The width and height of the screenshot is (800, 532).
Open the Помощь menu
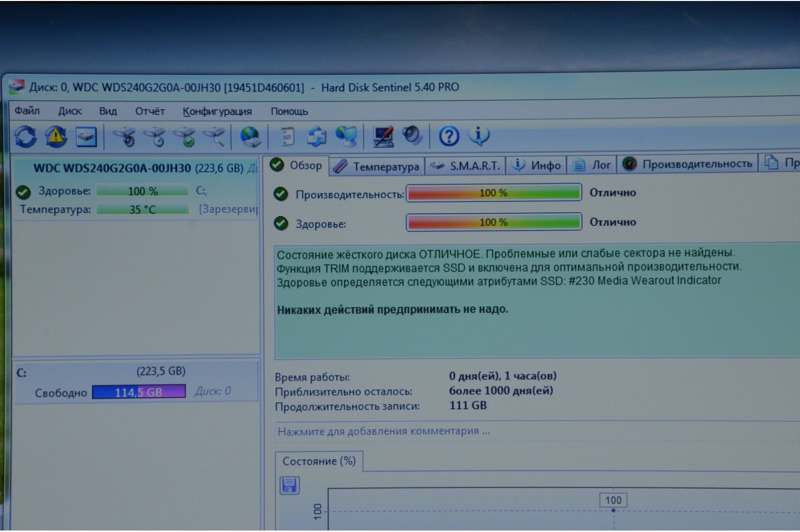(289, 111)
